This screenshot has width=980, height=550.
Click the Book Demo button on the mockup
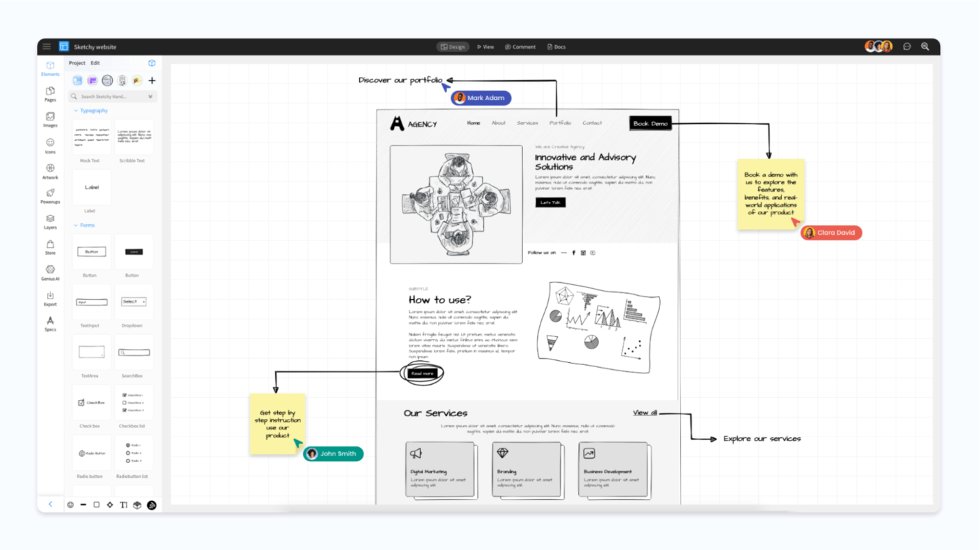coord(650,123)
